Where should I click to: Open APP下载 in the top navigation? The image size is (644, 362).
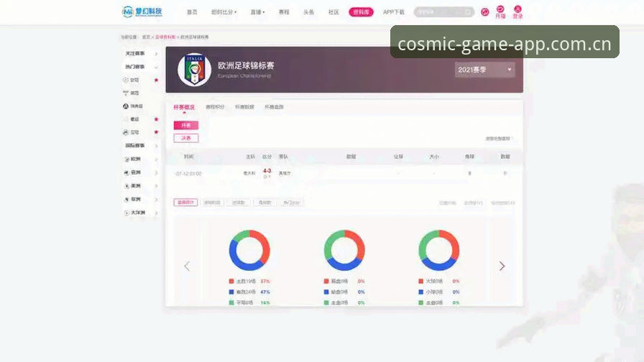393,12
